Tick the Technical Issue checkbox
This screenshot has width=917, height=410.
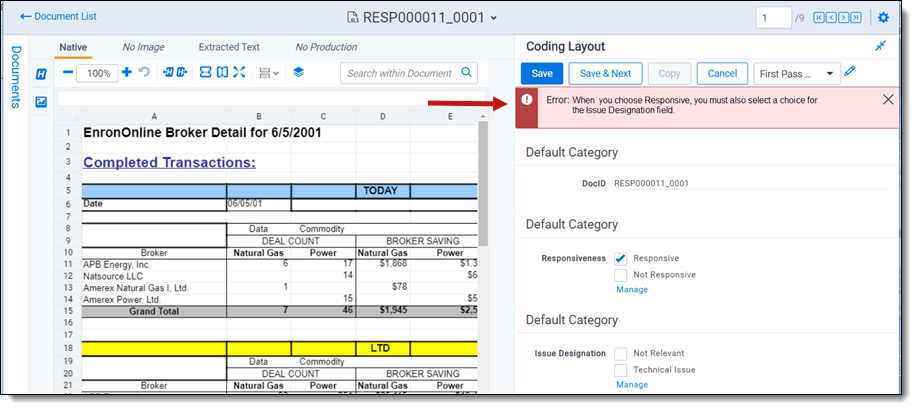point(621,369)
